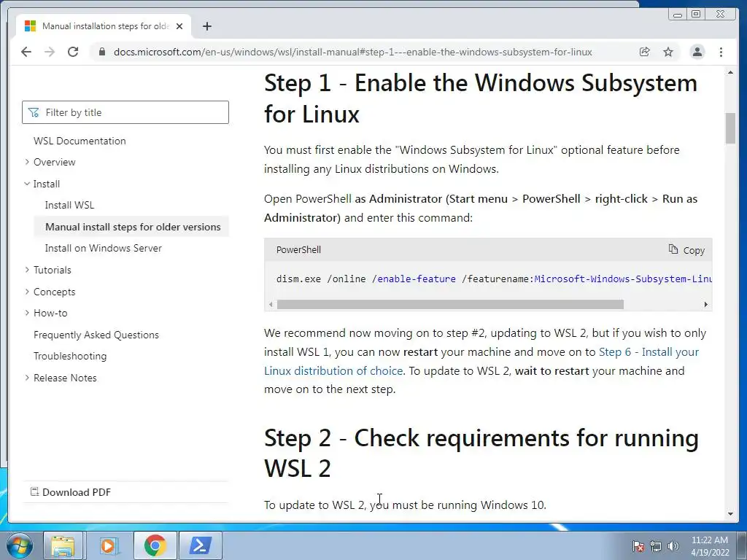Open Chrome three-dot menu

tap(721, 52)
